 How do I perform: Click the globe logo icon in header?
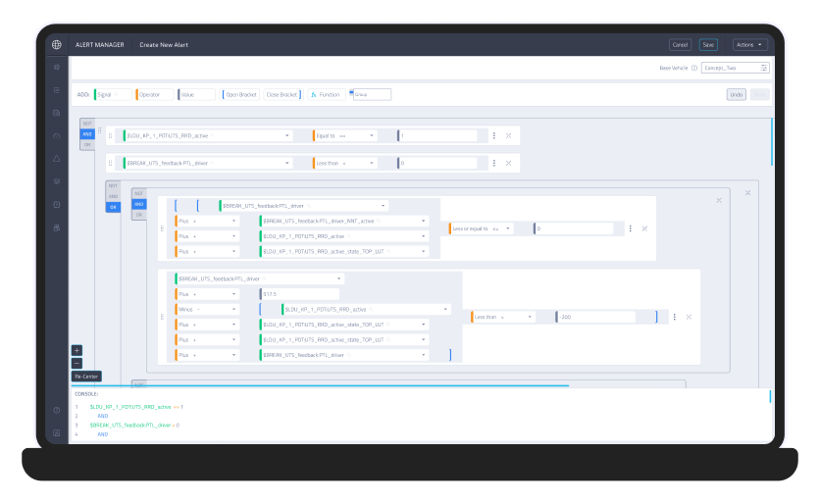pyautogui.click(x=56, y=44)
